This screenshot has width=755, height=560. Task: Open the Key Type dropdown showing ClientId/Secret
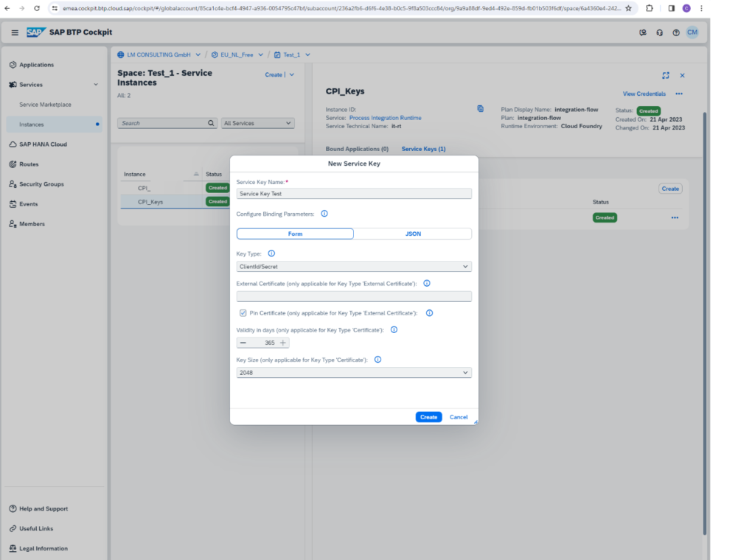pyautogui.click(x=354, y=266)
